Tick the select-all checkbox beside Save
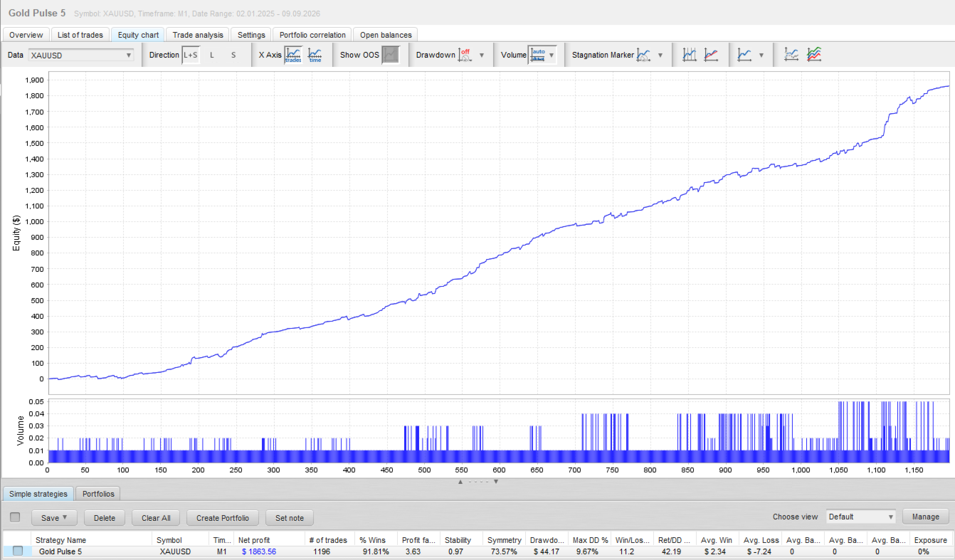The image size is (955, 560). coord(15,517)
